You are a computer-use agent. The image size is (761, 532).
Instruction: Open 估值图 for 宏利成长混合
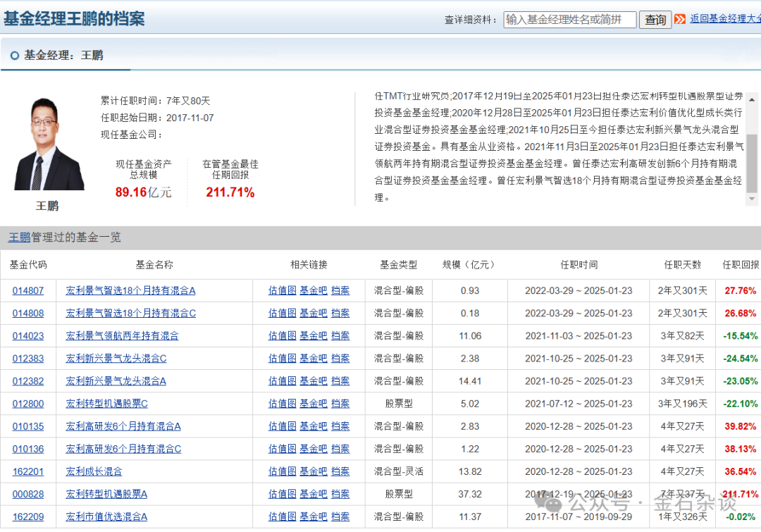282,471
